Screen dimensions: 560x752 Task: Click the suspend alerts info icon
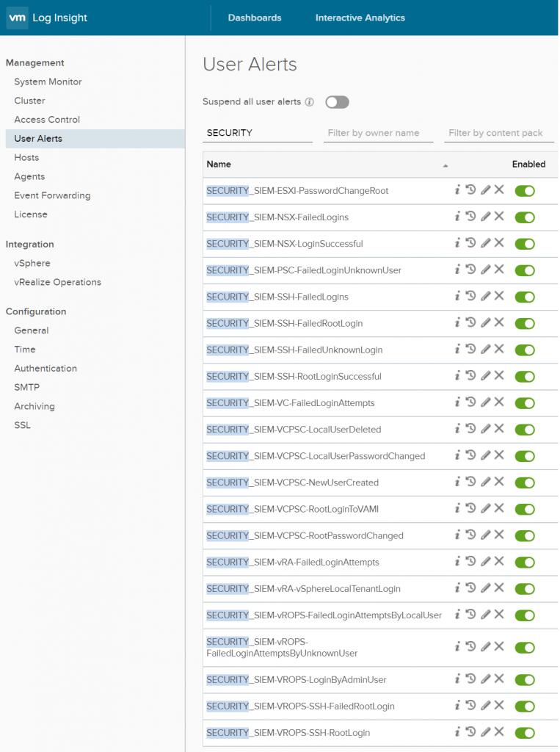coord(308,103)
